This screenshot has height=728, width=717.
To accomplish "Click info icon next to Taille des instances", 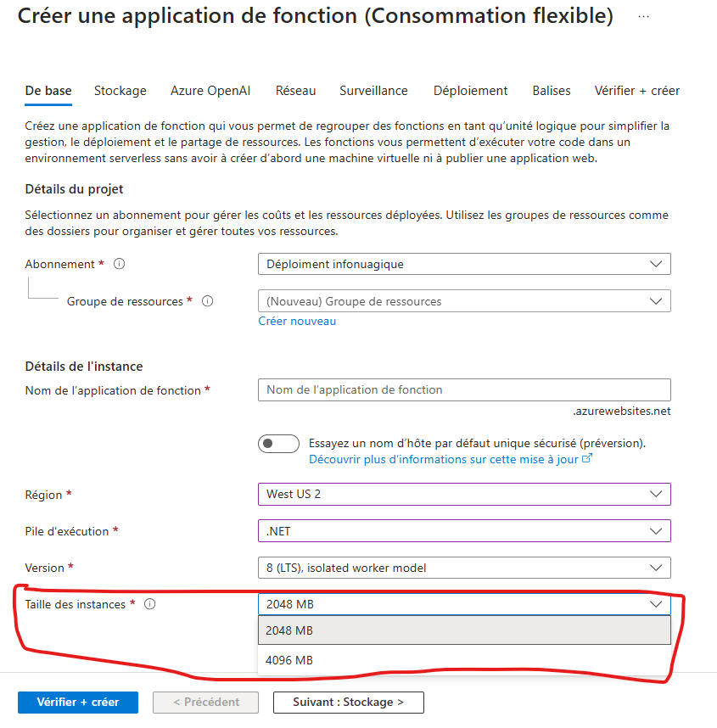I will [x=149, y=604].
